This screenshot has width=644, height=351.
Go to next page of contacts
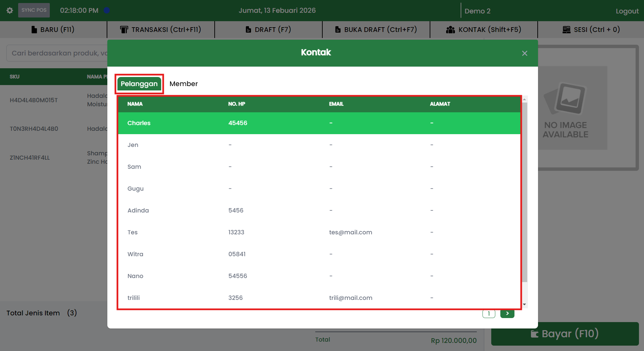tap(507, 313)
